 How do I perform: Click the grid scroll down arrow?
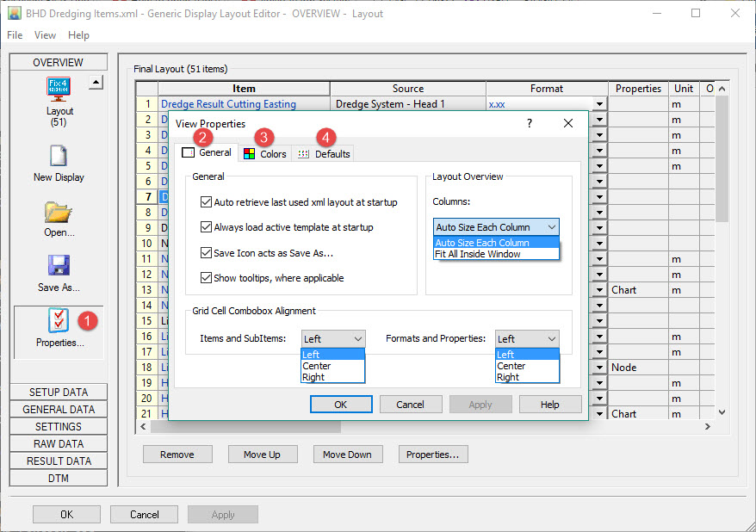tap(722, 412)
